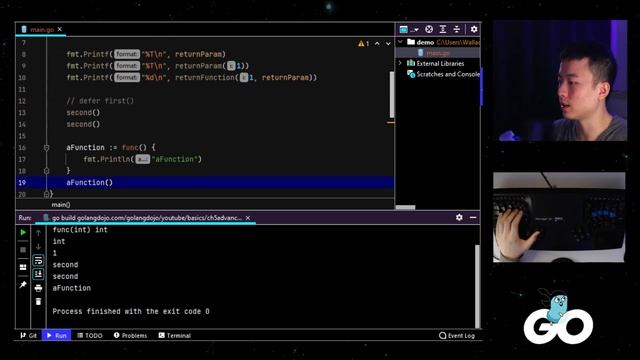Go to next highlighted error arrow
Viewport: 640px width, 360px height.
coord(388,43)
